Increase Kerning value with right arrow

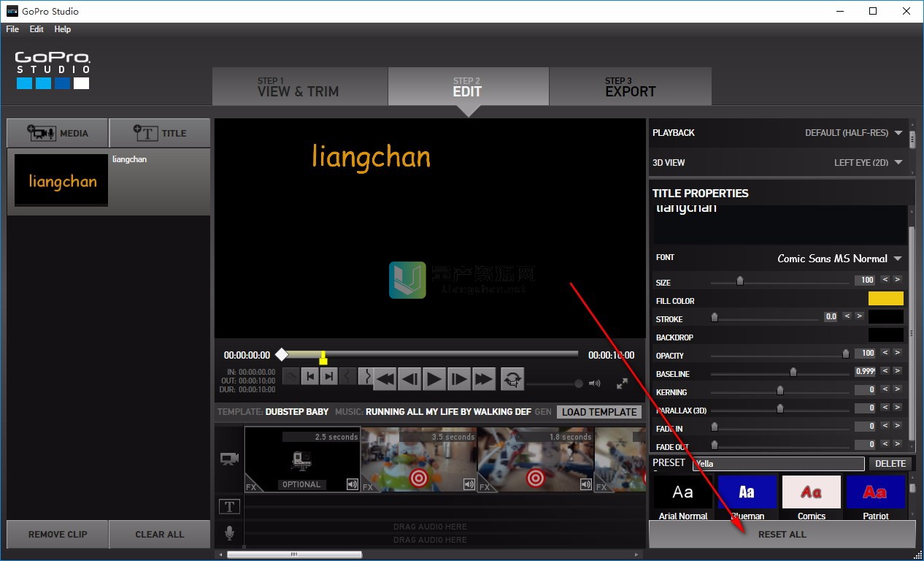click(x=897, y=389)
